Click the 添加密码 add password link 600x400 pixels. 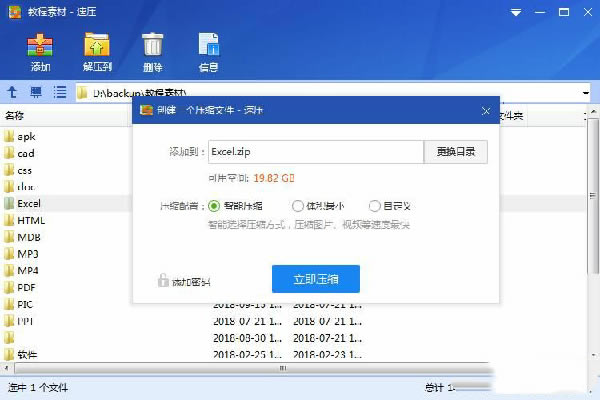pyautogui.click(x=191, y=282)
